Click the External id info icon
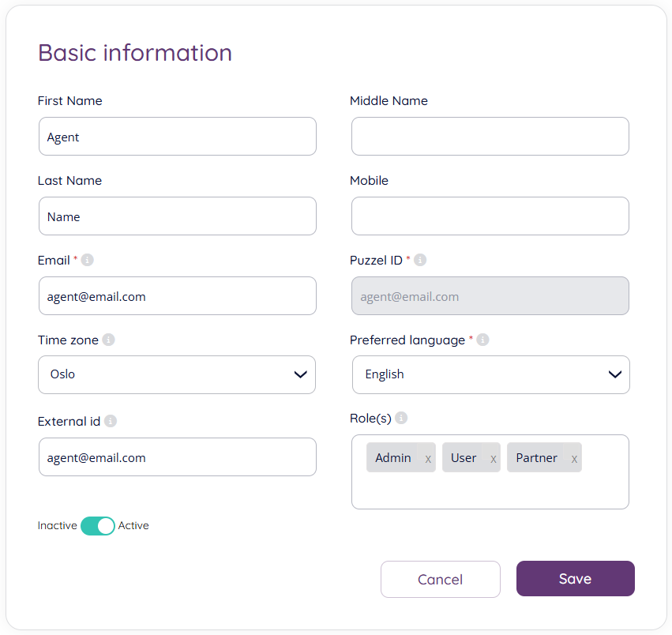672x635 pixels. [x=111, y=421]
